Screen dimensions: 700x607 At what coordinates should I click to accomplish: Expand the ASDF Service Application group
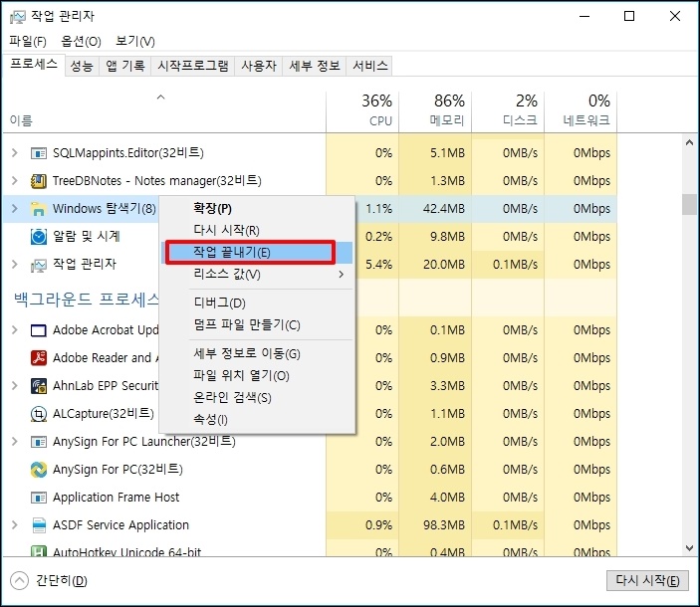click(x=15, y=525)
